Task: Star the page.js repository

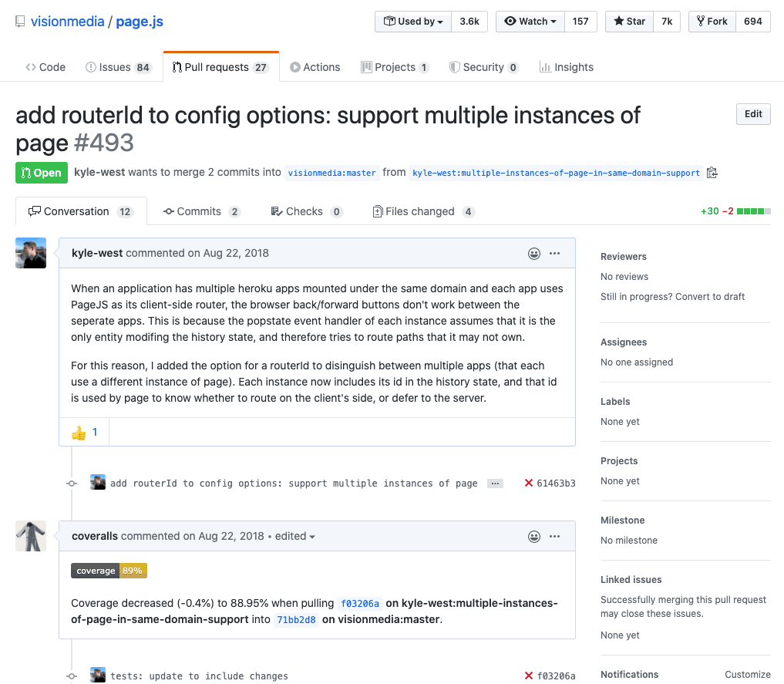Action: (x=630, y=22)
